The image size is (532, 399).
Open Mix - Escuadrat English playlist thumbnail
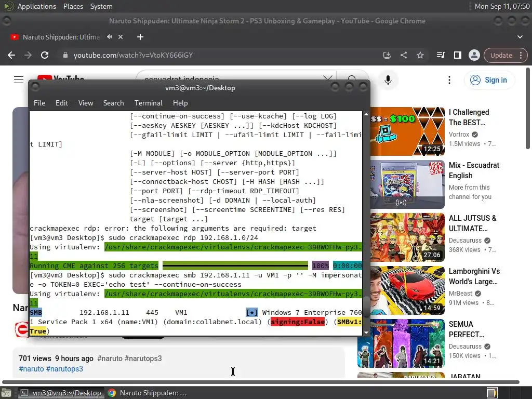pos(407,184)
